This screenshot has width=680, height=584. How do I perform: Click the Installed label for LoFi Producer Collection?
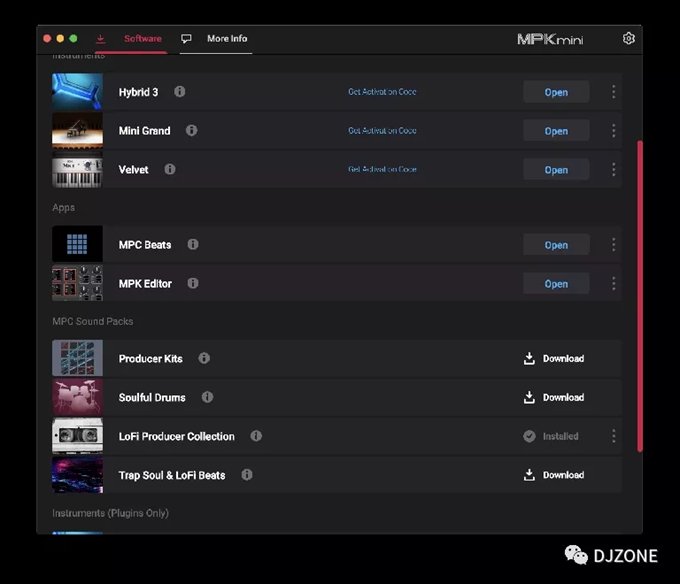(x=560, y=436)
